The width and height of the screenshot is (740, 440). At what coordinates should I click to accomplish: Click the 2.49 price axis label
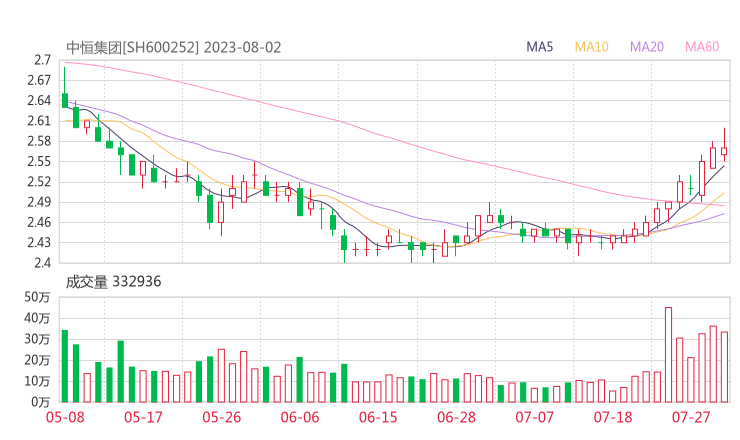(x=39, y=202)
